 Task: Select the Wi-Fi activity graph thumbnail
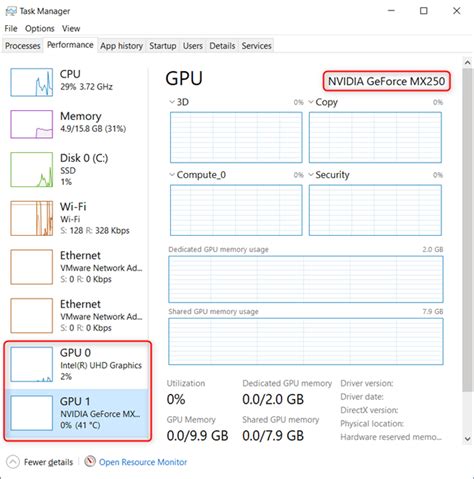(31, 218)
